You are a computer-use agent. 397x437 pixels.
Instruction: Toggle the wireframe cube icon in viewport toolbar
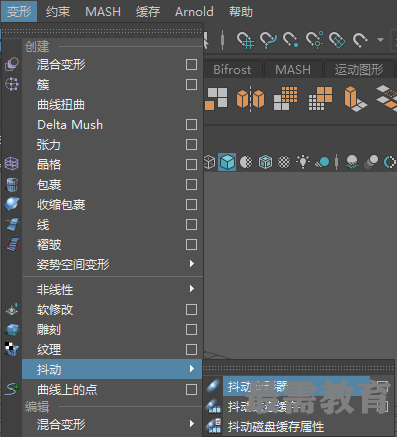pos(209,162)
